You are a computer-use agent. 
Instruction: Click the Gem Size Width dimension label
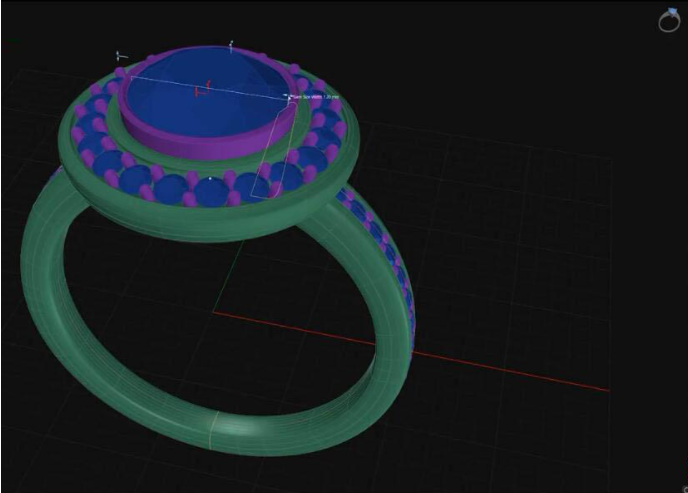coord(316,96)
